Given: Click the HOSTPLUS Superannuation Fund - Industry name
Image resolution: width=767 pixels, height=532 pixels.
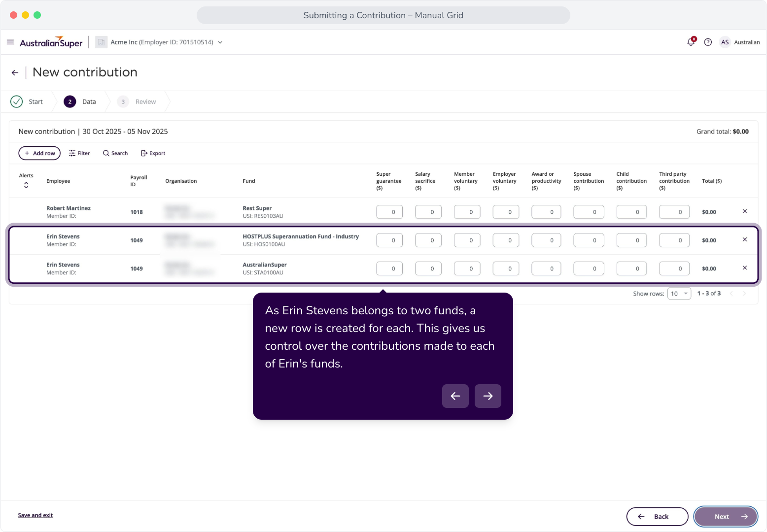Looking at the screenshot, I should pyautogui.click(x=301, y=236).
